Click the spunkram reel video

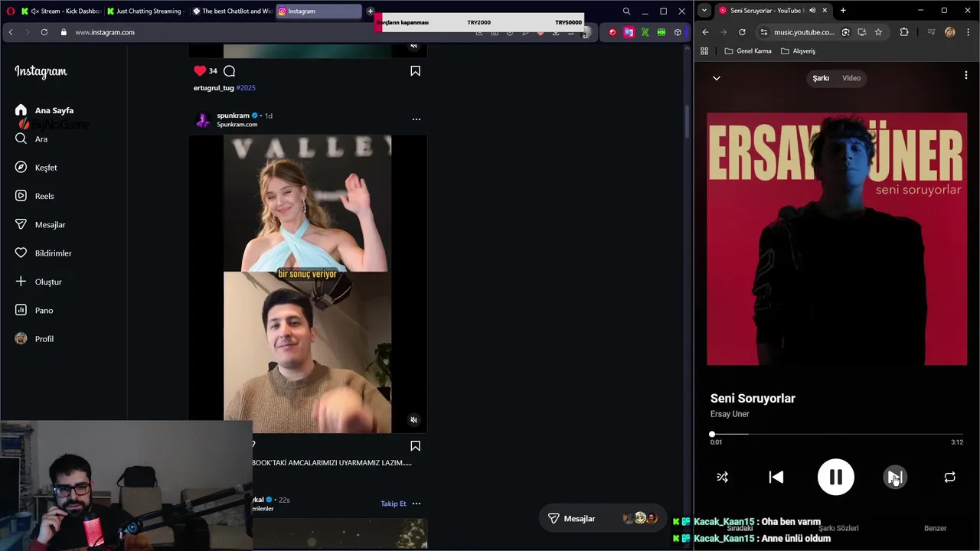pos(307,284)
